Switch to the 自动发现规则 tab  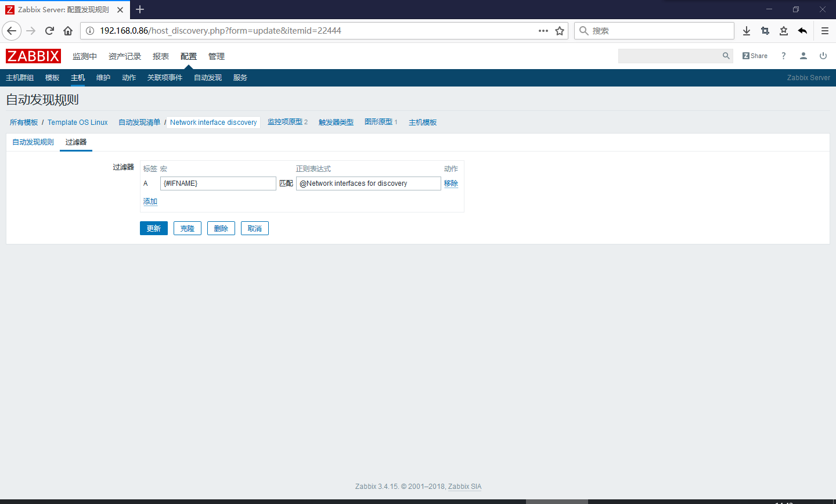tap(33, 142)
